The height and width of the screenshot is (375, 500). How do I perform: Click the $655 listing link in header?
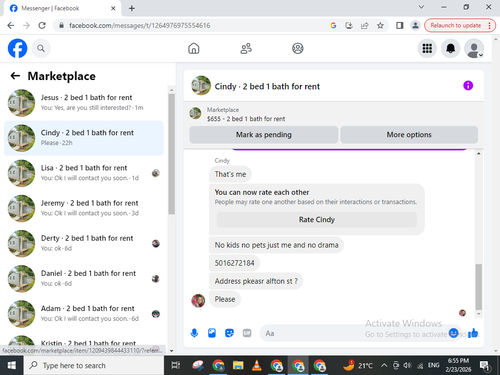click(246, 119)
